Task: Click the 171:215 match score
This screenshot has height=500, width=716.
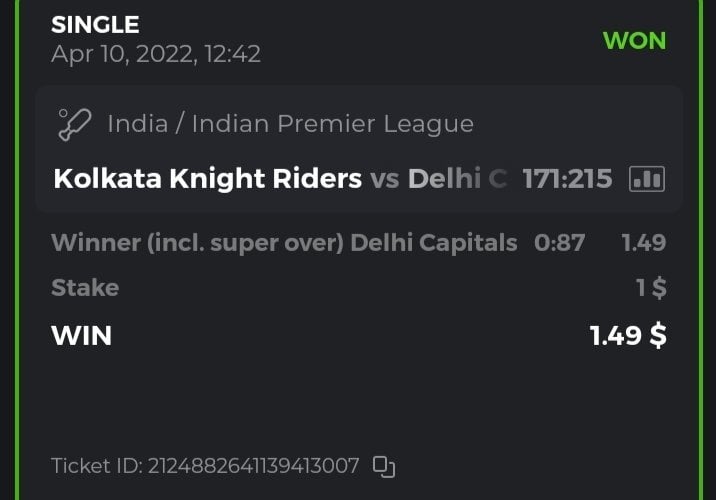Action: tap(567, 179)
